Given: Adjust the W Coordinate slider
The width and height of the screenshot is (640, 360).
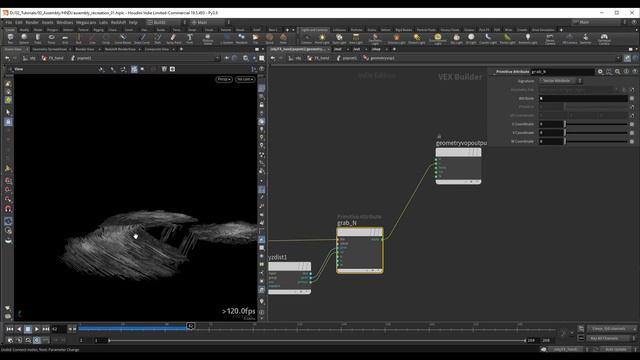Looking at the screenshot, I should [596, 141].
